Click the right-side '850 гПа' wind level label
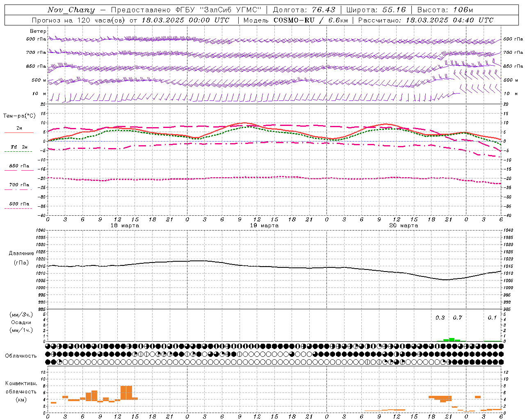 513,66
